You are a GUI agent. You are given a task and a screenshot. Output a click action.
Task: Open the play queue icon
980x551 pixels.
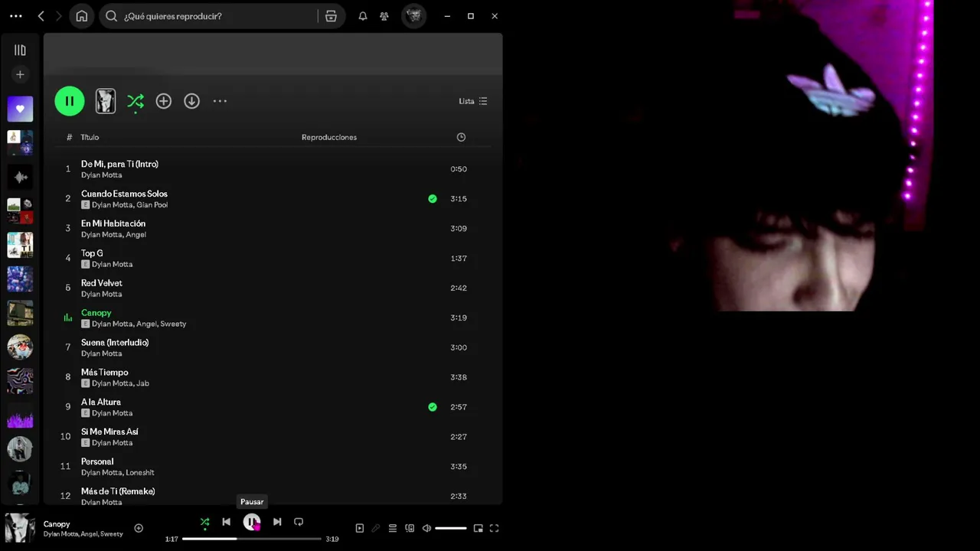coord(393,528)
